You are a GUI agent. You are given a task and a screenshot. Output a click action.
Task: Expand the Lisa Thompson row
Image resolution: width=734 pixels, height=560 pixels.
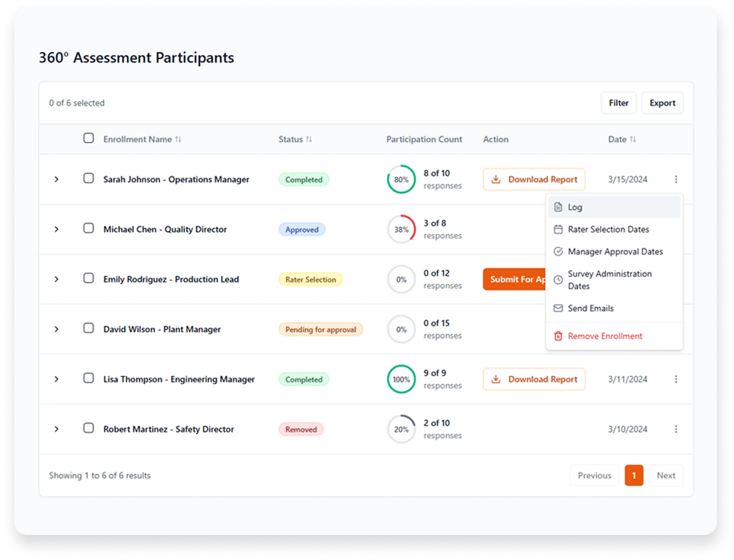click(56, 379)
